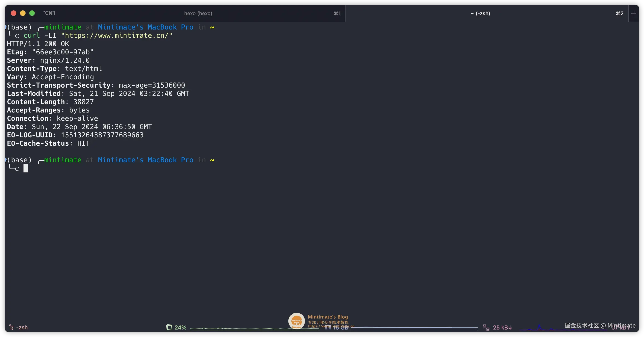The image size is (644, 337).
Task: Click the memory icon next to 15 GB
Action: point(328,328)
